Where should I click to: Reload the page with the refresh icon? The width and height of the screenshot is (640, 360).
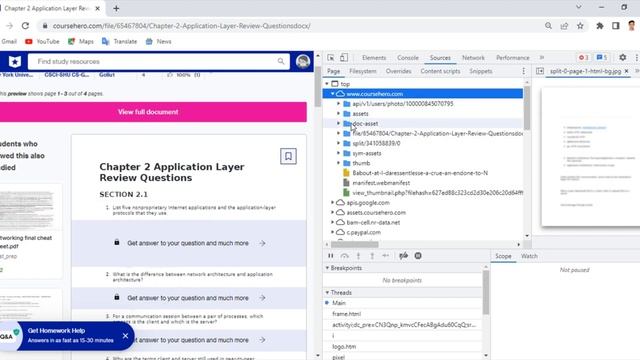25,26
